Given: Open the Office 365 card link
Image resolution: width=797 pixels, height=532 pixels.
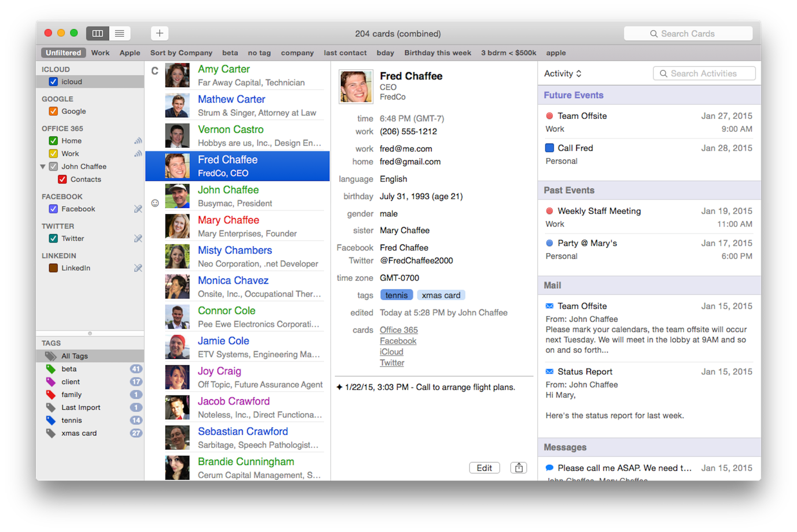Looking at the screenshot, I should (398, 330).
